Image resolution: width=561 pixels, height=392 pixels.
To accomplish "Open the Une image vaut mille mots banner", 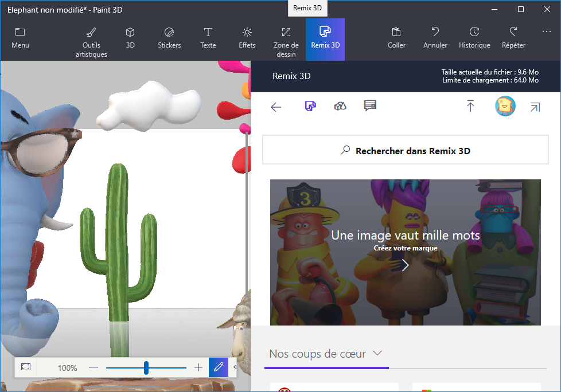I will coord(406,252).
